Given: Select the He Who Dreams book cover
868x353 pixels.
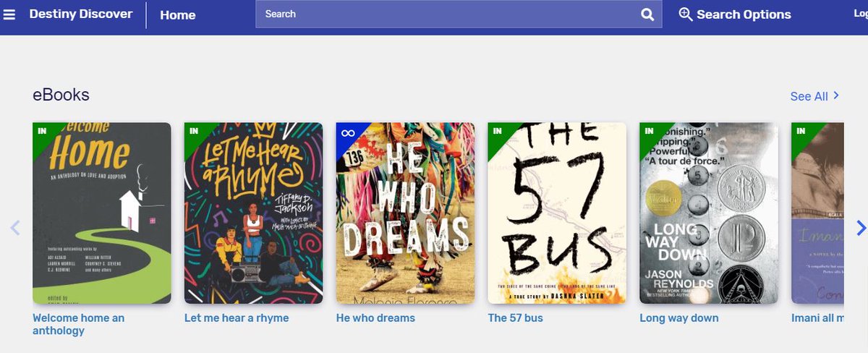Looking at the screenshot, I should coord(406,213).
